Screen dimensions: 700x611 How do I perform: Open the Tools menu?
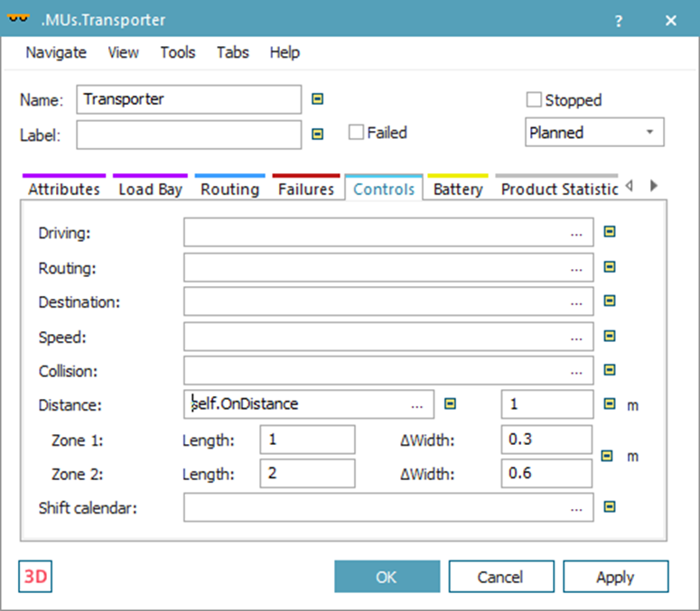tap(177, 52)
